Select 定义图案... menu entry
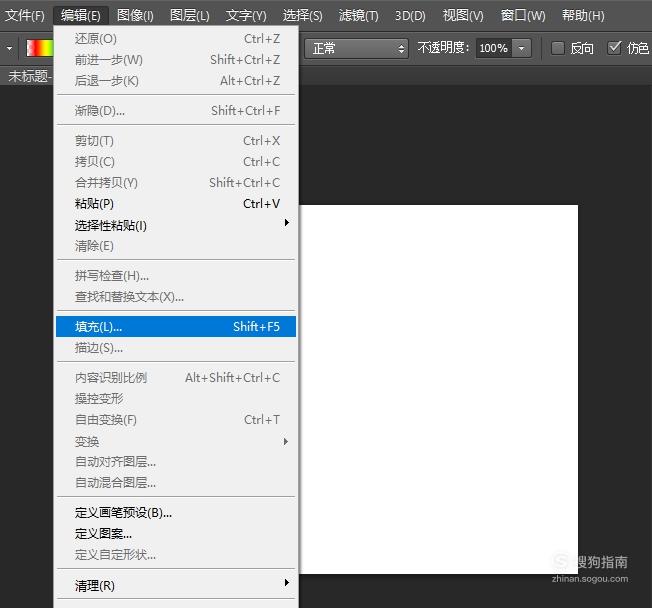The height and width of the screenshot is (608, 652). pyautogui.click(x=176, y=534)
